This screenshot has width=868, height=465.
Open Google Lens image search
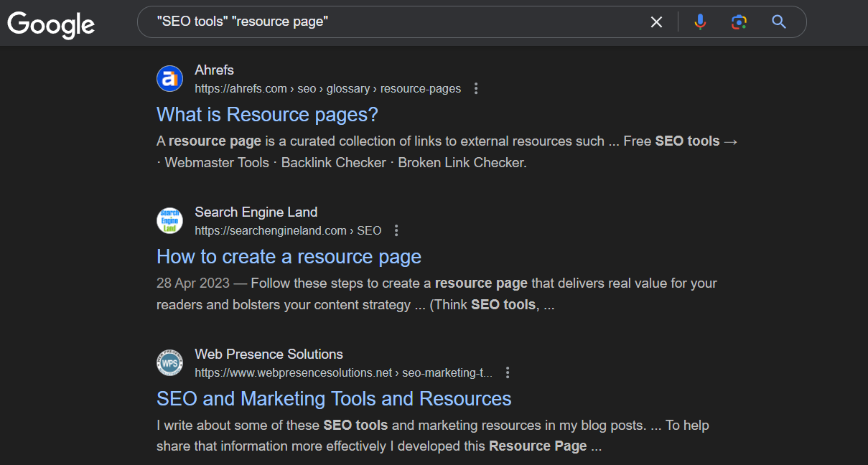[739, 22]
